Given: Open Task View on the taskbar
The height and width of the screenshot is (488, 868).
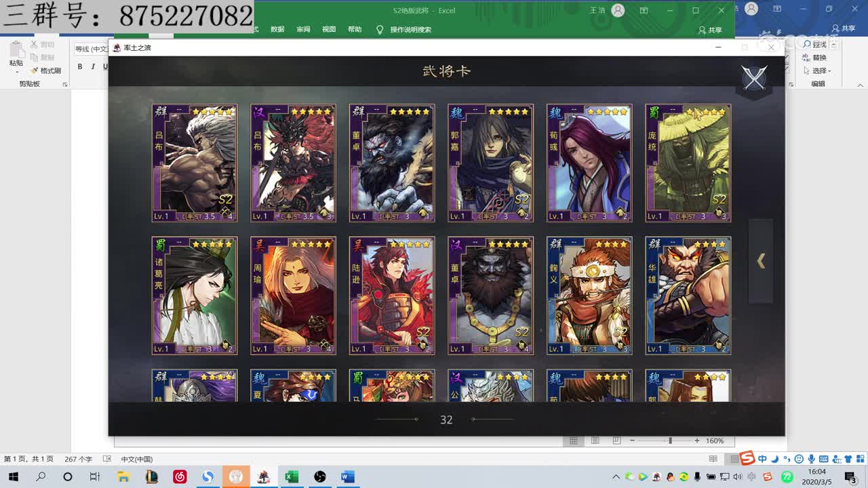Looking at the screenshot, I should 95,477.
